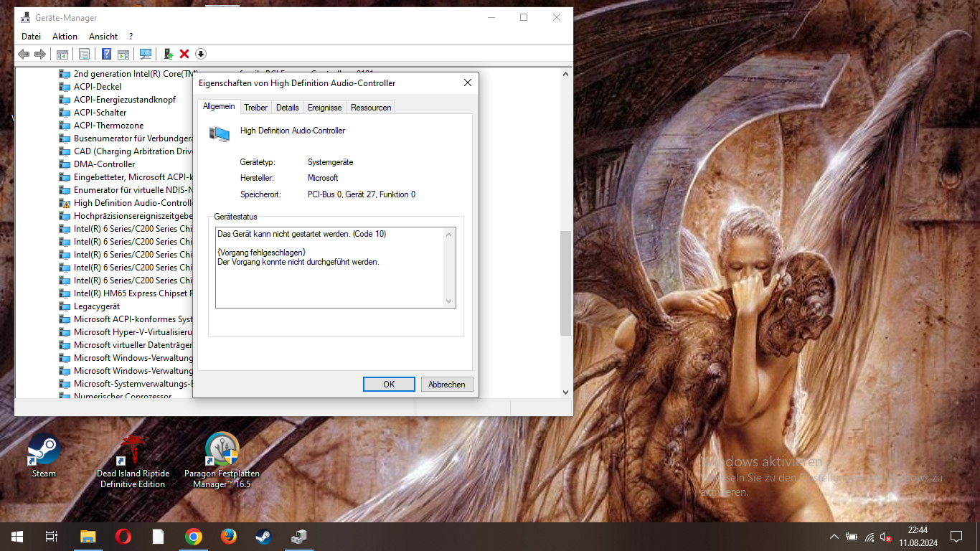This screenshot has width=980, height=551.
Task: Select ACPI-Schalter device
Action: [100, 113]
